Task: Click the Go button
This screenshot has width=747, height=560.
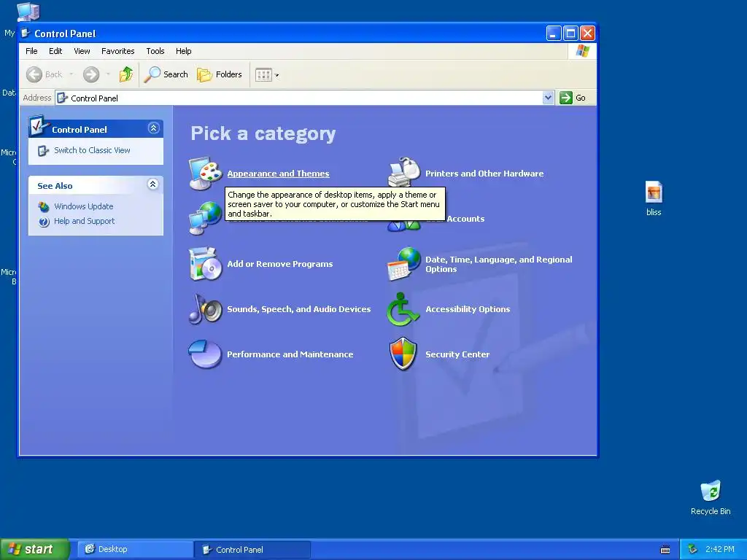Action: point(573,98)
